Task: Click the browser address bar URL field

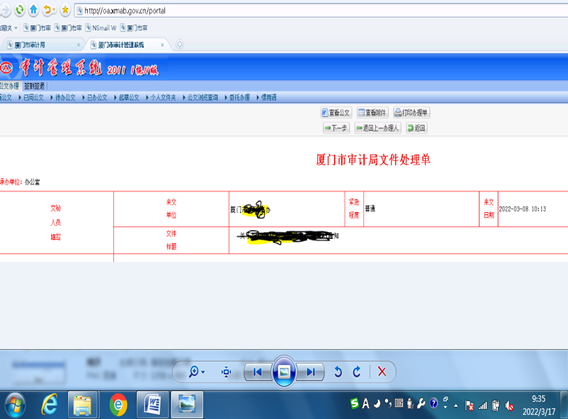Action: 321,11
